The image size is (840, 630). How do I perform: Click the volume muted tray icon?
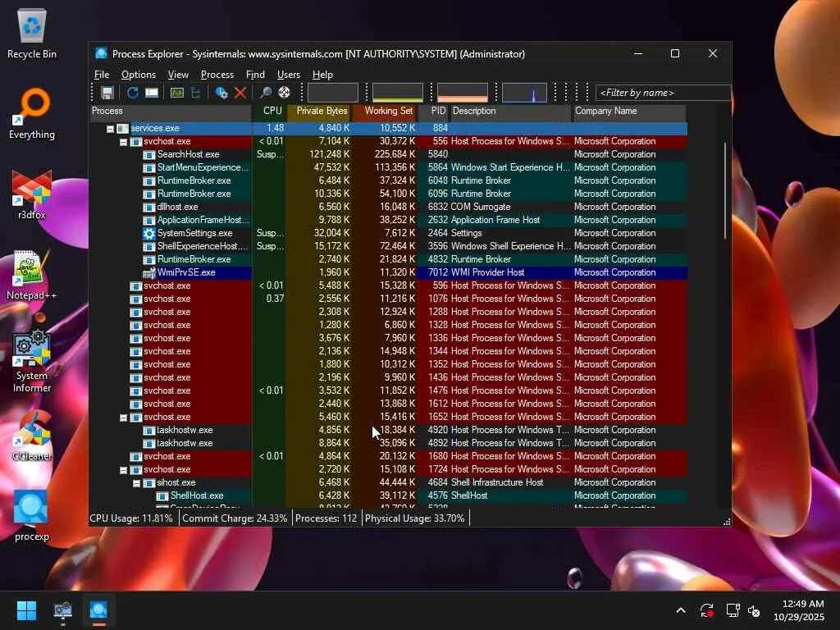755,610
